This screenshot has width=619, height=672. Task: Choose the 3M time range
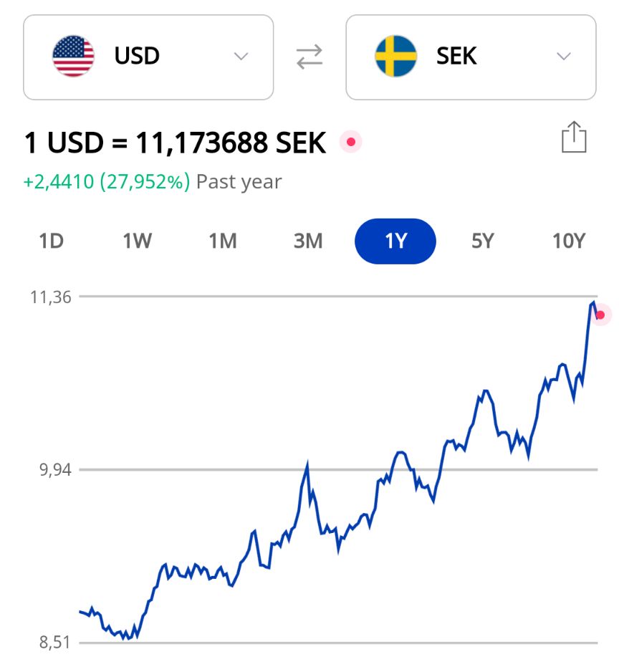308,241
